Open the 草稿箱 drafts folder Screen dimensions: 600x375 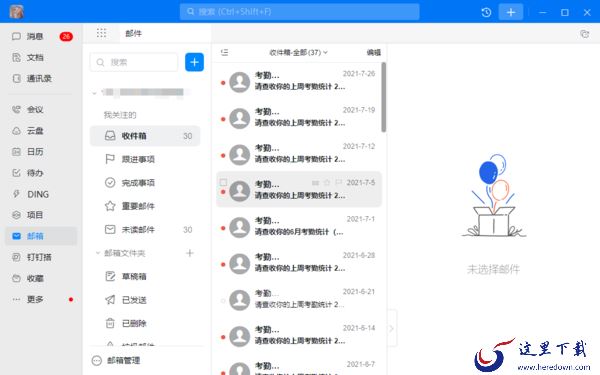click(x=145, y=276)
